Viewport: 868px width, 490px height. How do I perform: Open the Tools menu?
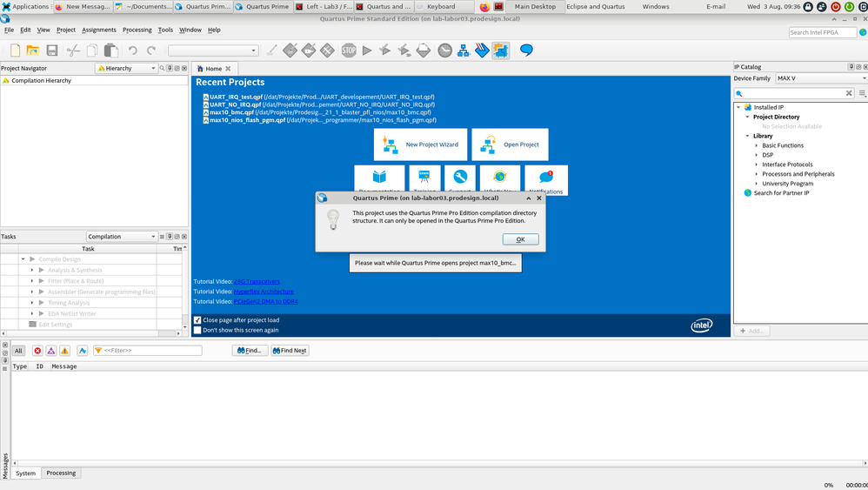click(165, 30)
